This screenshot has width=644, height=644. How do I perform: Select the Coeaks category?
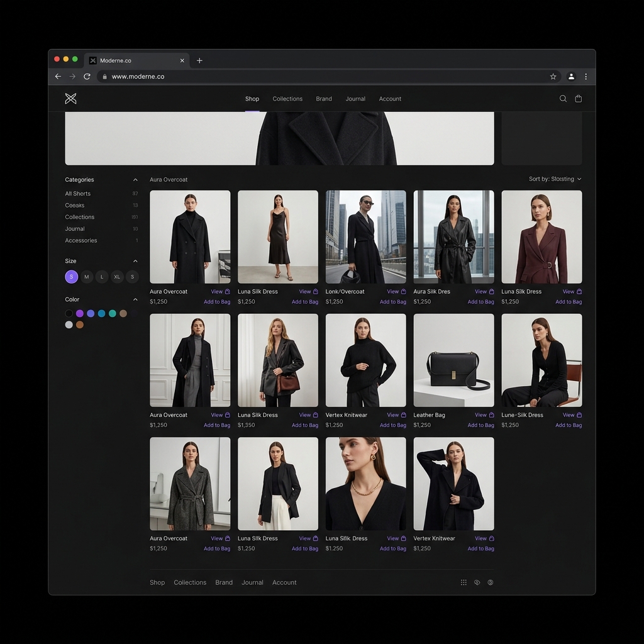(x=74, y=206)
